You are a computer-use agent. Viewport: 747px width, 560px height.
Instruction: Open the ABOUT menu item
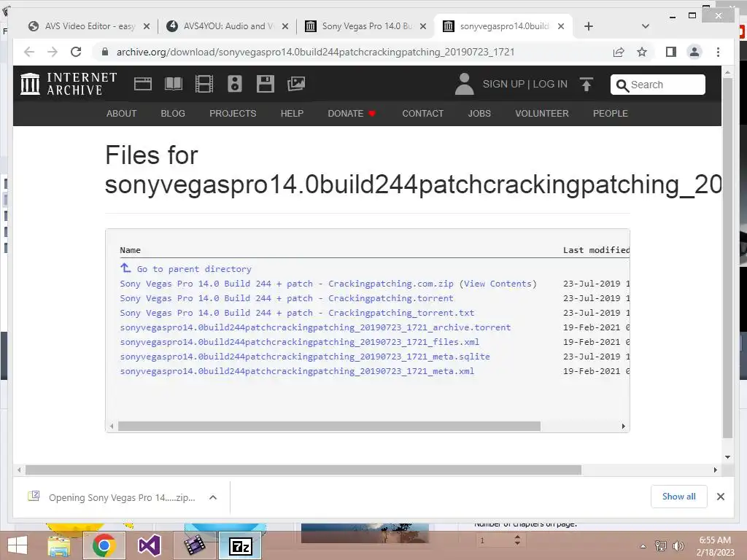click(x=122, y=113)
